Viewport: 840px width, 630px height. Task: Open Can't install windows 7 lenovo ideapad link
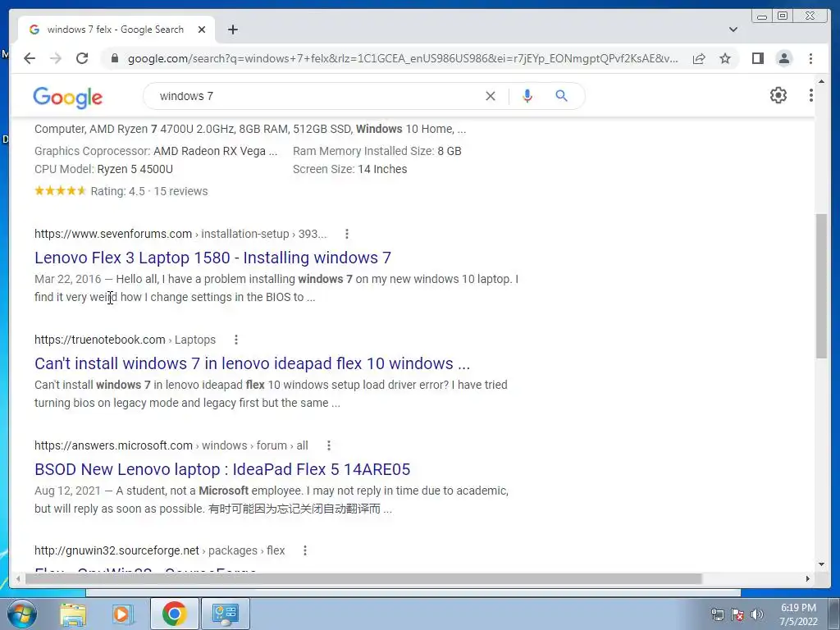253,363
